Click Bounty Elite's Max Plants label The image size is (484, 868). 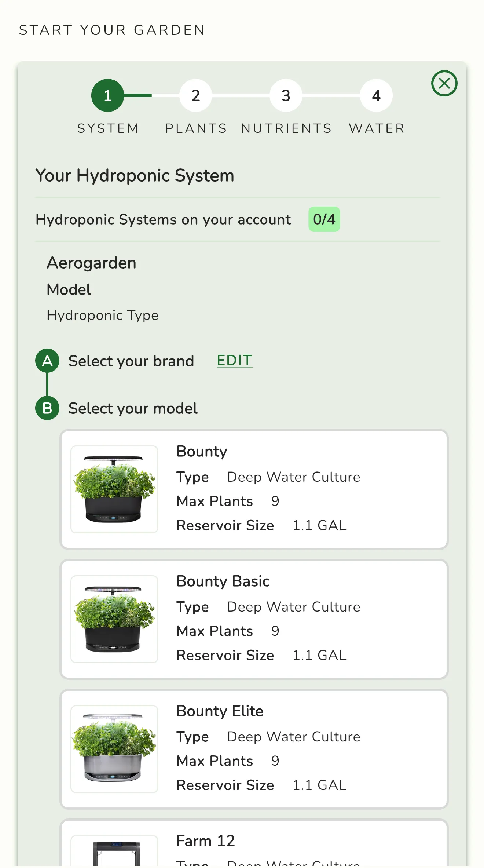click(x=215, y=761)
